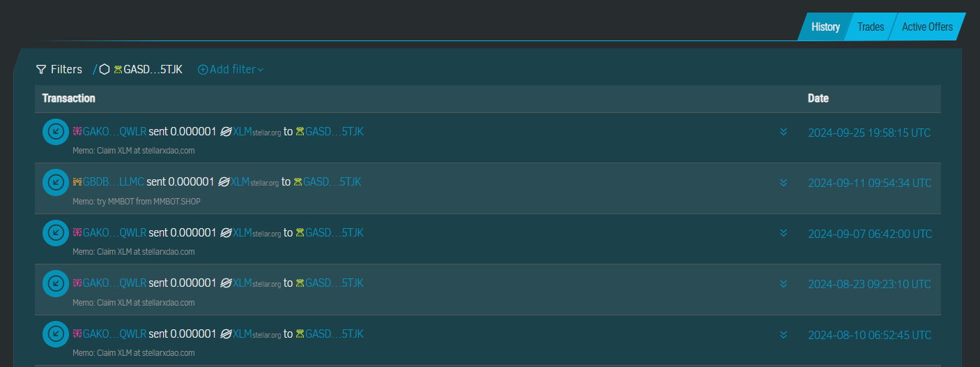
Task: Click the Filters funnel icon
Action: coord(41,70)
